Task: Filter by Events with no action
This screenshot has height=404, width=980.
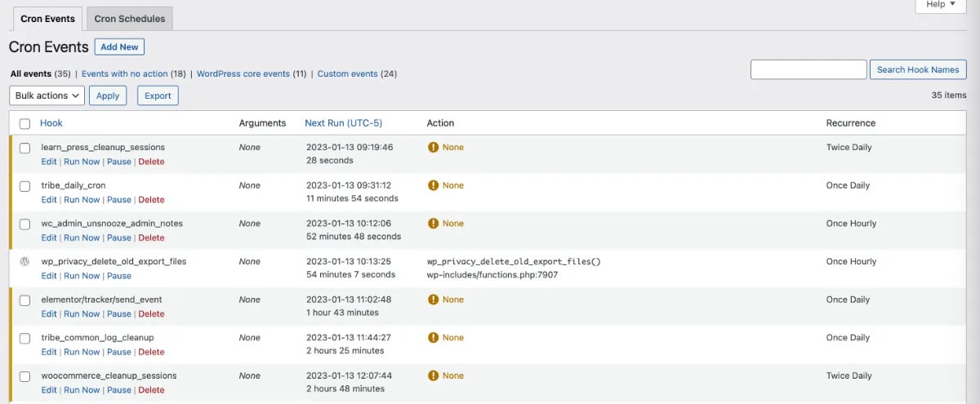Action: point(124,73)
